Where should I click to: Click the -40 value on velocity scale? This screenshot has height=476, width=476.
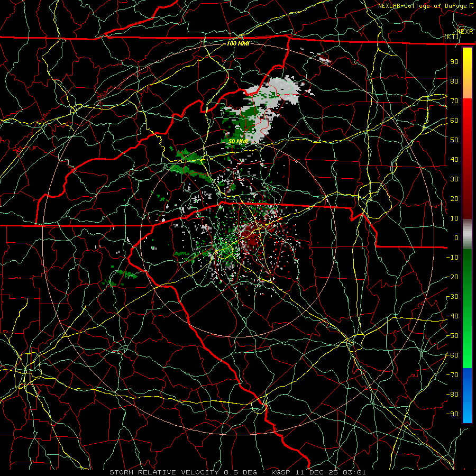coord(452,316)
